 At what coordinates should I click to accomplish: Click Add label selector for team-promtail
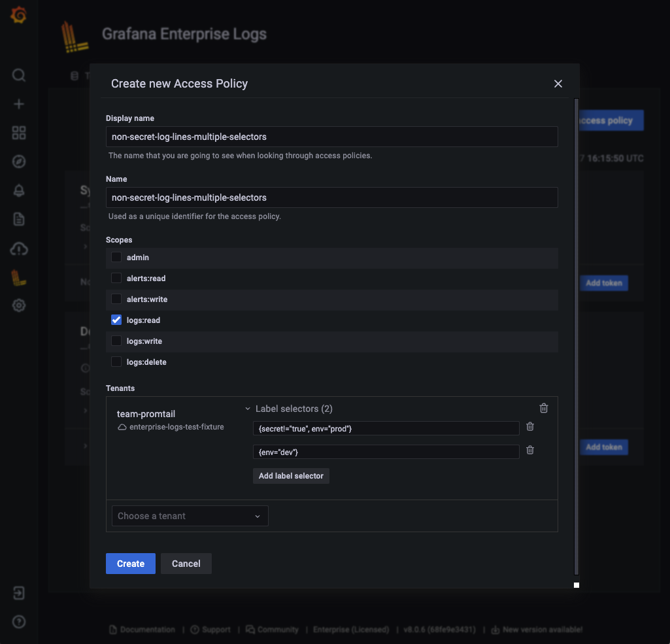click(x=290, y=475)
